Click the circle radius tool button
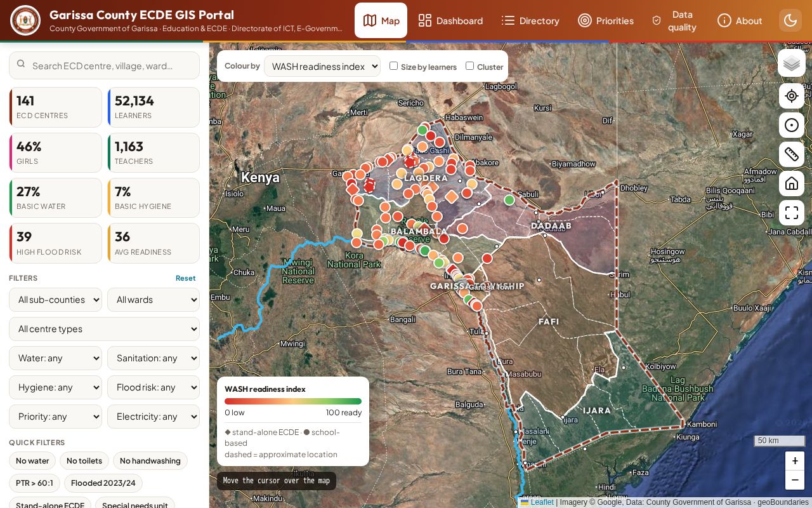 click(792, 125)
